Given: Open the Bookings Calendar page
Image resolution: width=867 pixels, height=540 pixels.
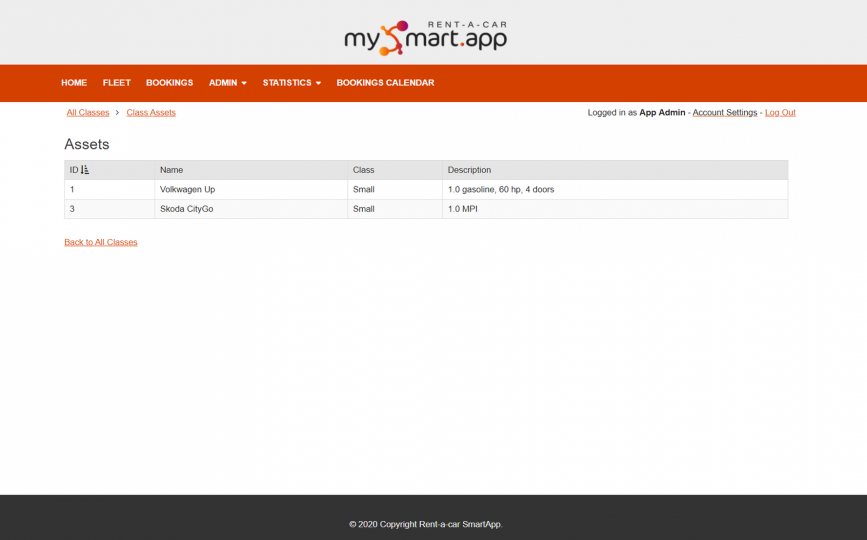Looking at the screenshot, I should click(385, 83).
